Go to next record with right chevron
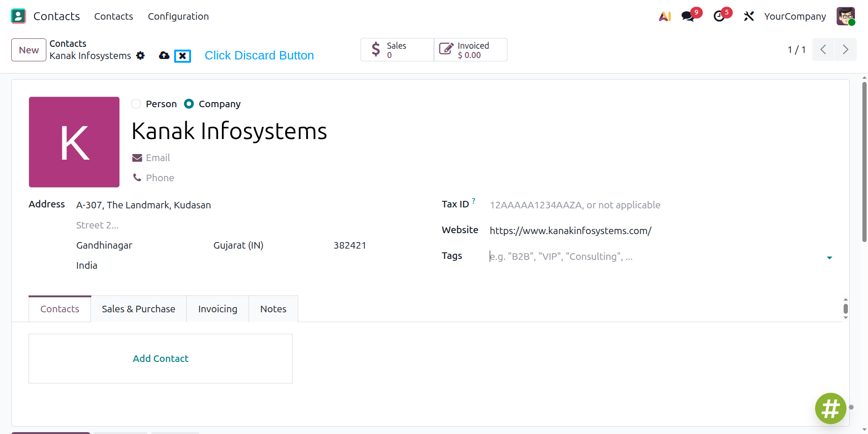868x434 pixels. point(846,50)
